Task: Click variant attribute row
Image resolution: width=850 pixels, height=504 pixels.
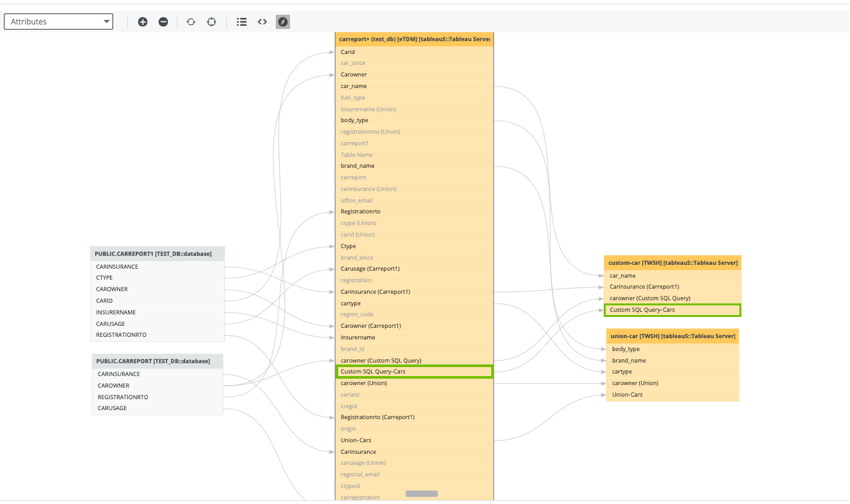Action: pyautogui.click(x=415, y=395)
